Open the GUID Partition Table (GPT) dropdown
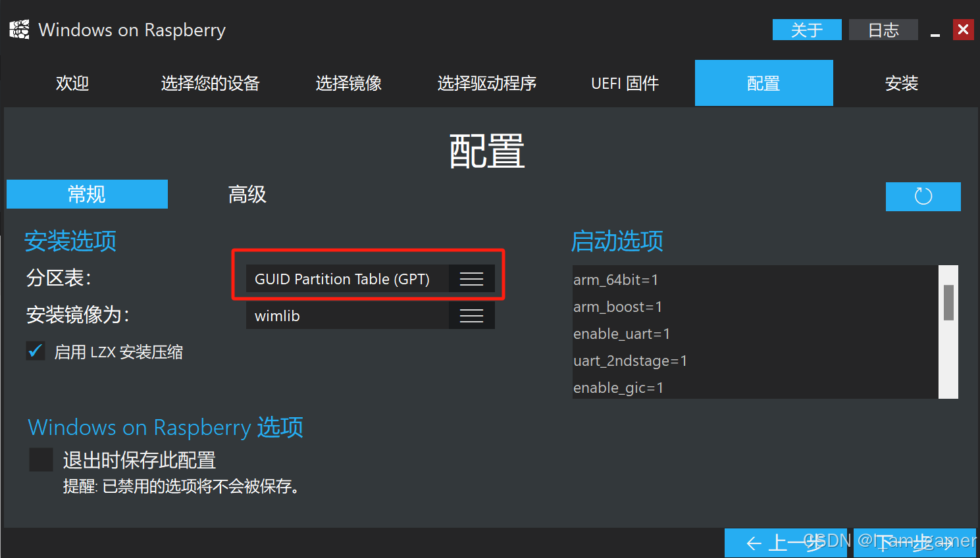The width and height of the screenshot is (980, 558). point(370,279)
